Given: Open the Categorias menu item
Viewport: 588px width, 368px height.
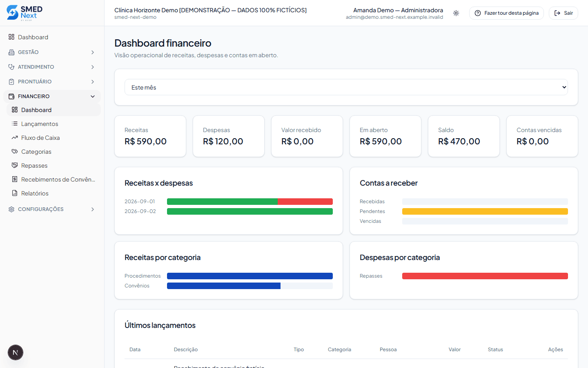Looking at the screenshot, I should point(54,152).
